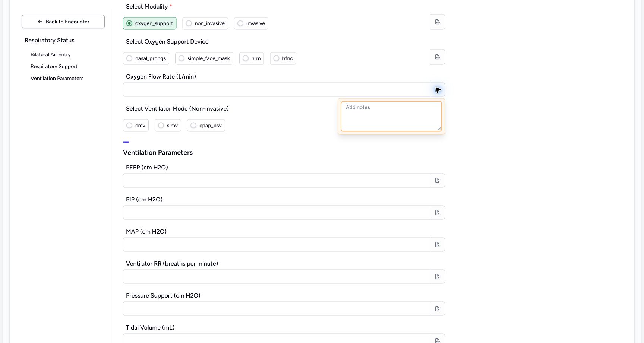Jump to Respiratory Status section in sidebar
The width and height of the screenshot is (644, 343).
(50, 40)
